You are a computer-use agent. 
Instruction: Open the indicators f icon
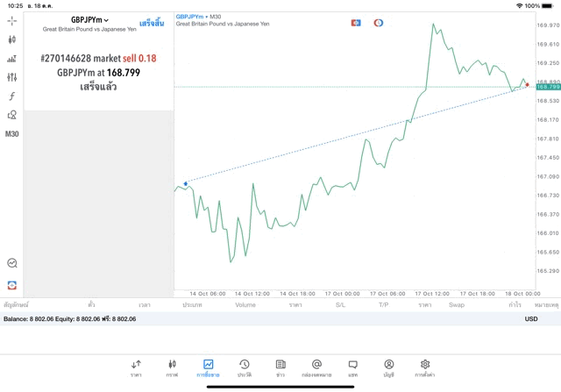[x=11, y=96]
